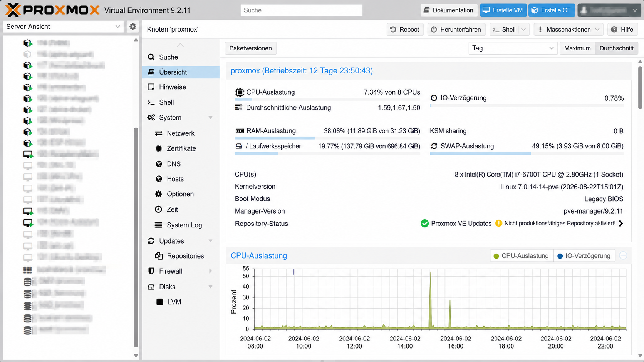Image resolution: width=644 pixels, height=362 pixels.
Task: Click the 'pve-manager/9.2.11' text
Action: 593,211
